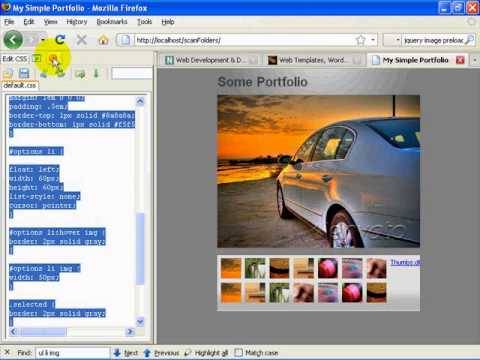480x360 pixels.
Task: Go to the Home page icon
Action: (103, 40)
